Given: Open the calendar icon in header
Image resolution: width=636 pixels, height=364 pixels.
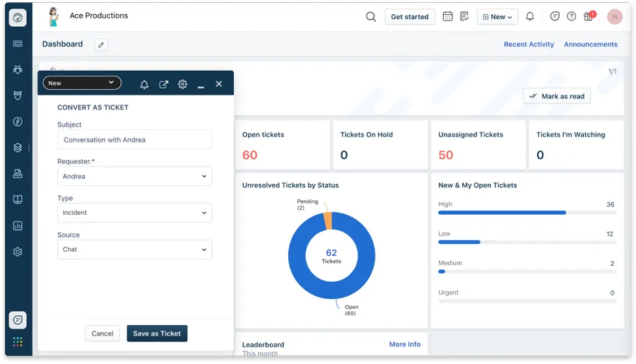Looking at the screenshot, I should coord(447,17).
